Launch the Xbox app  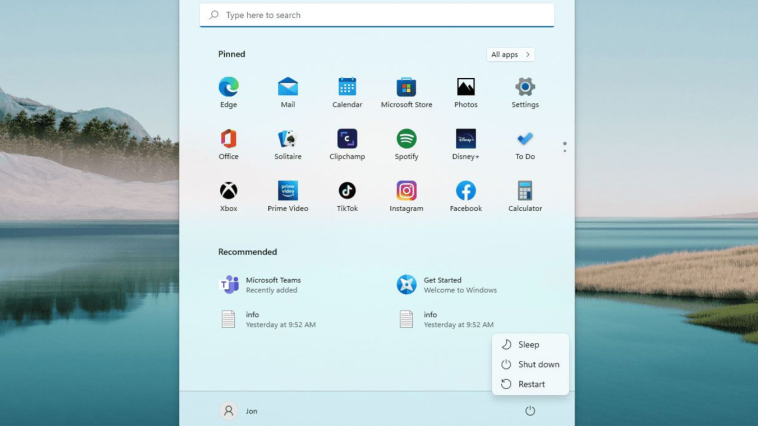pyautogui.click(x=229, y=196)
